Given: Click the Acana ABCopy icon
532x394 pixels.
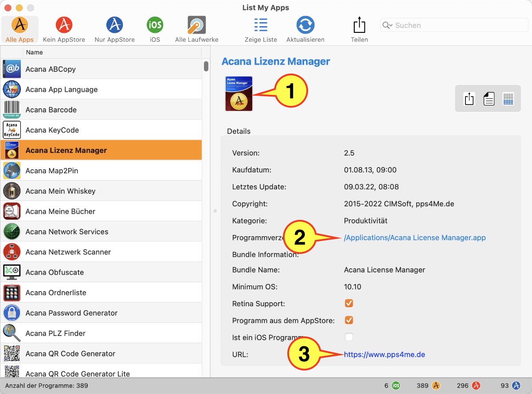Looking at the screenshot, I should click(x=12, y=69).
